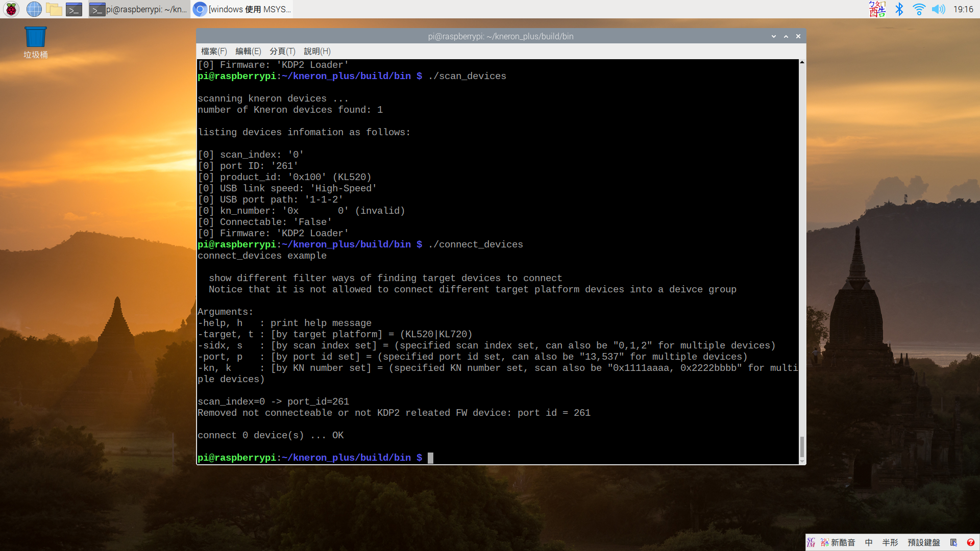Click the './connect_devices' command text

(x=476, y=244)
